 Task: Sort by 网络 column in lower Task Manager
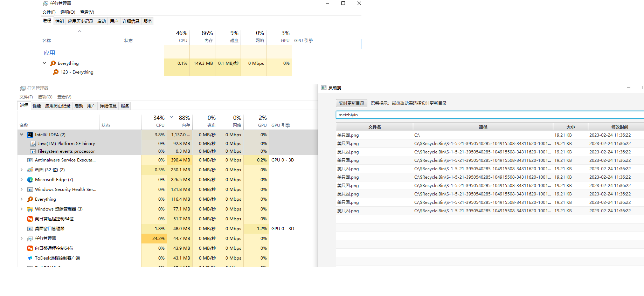click(231, 122)
